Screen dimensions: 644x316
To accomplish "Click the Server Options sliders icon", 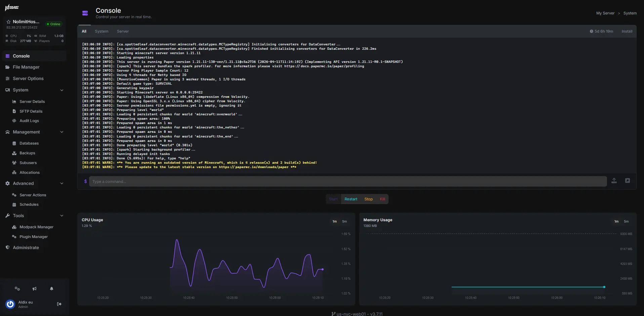I will tap(7, 79).
